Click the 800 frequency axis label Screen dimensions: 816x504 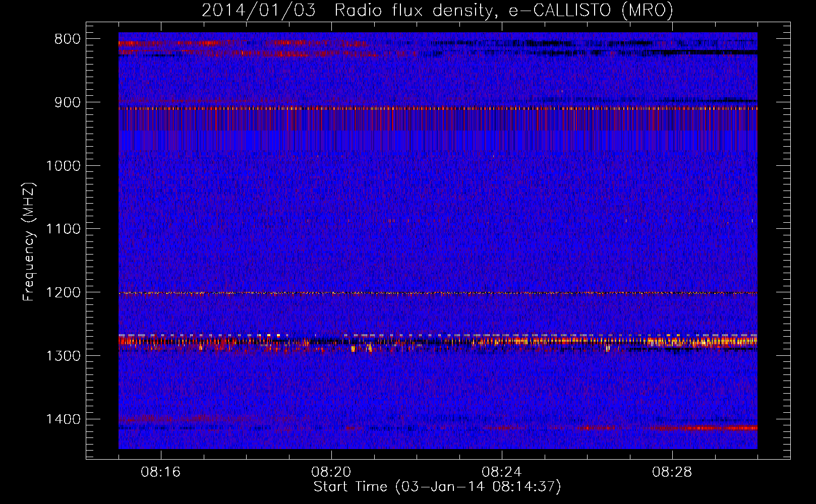pos(68,39)
